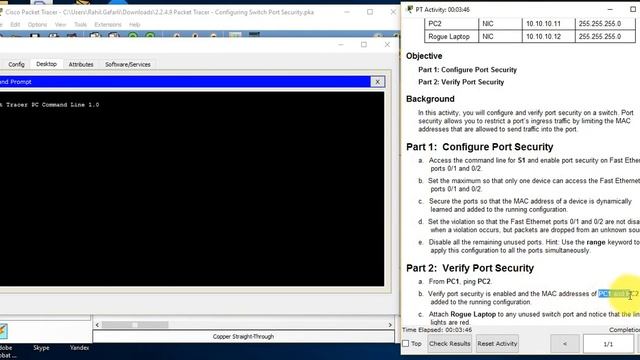The height and width of the screenshot is (360, 640).
Task: Click the horizontal scrollbar thumb
Action: (135, 325)
